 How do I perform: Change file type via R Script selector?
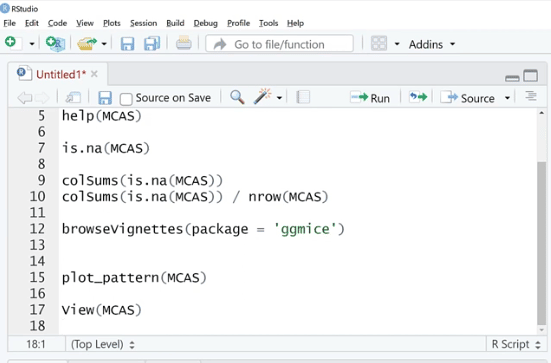516,344
